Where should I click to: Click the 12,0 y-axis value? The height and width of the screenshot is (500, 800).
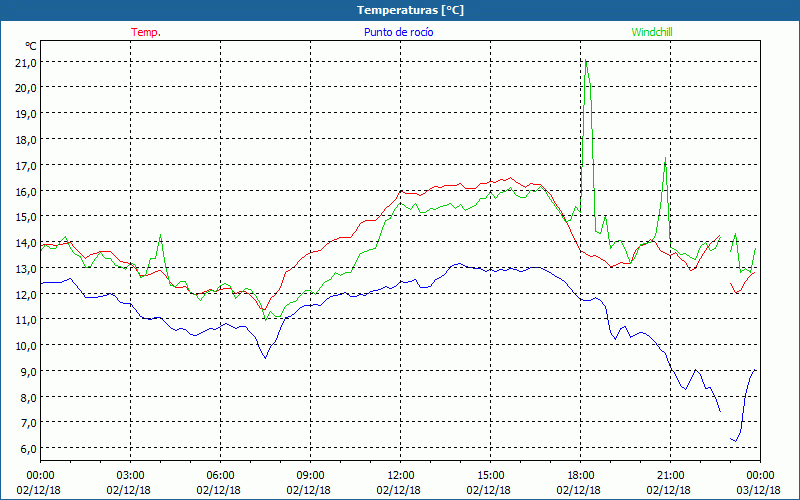point(26,294)
